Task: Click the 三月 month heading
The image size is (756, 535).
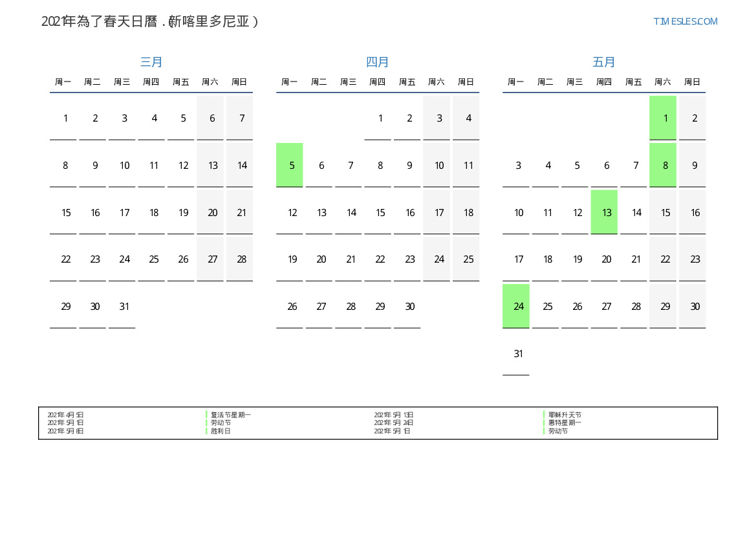Action: pyautogui.click(x=151, y=62)
